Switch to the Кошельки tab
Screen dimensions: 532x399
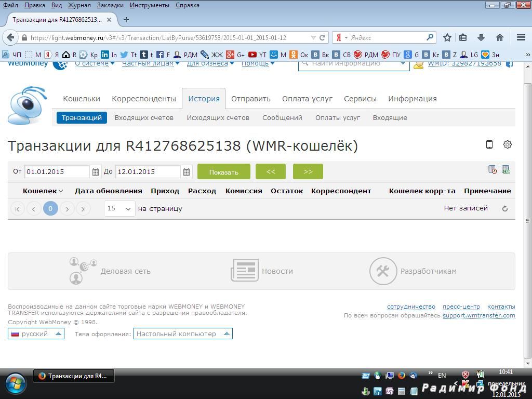click(82, 99)
